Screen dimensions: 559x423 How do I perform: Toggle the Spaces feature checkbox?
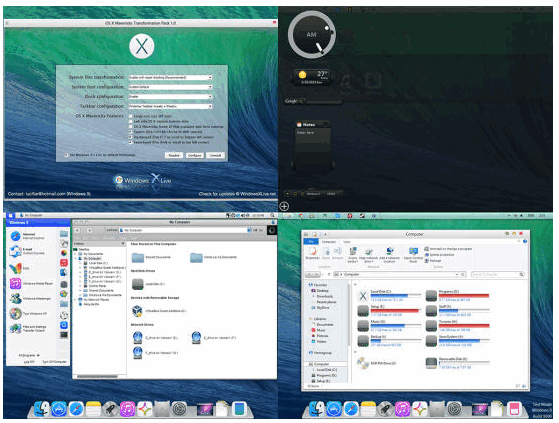click(130, 132)
